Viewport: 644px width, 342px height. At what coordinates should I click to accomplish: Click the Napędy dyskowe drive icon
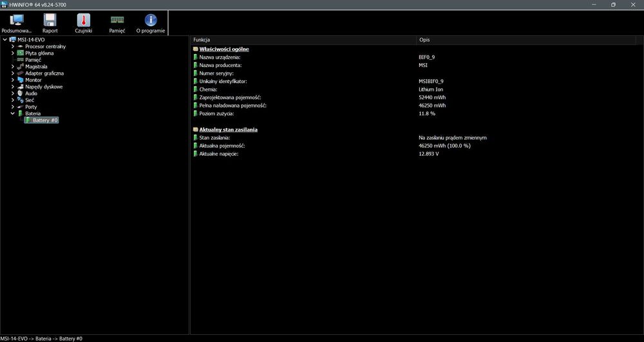point(21,87)
